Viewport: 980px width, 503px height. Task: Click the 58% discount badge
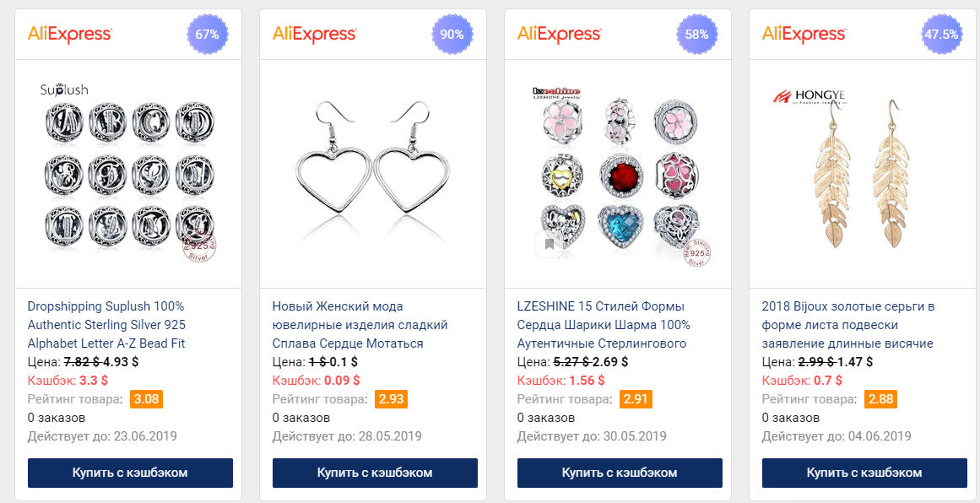[x=697, y=35]
